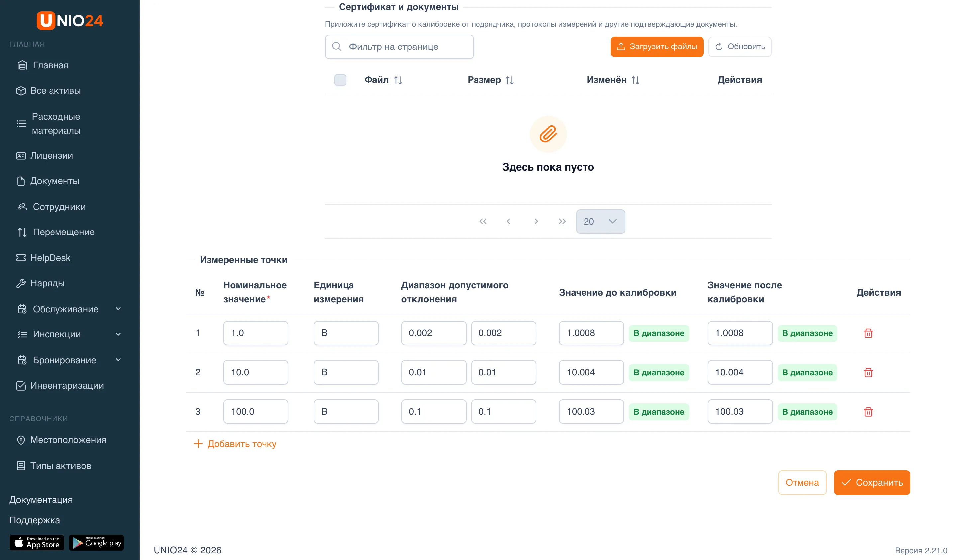This screenshot has width=957, height=560.
Task: Tick the select-all files checkbox
Action: coord(340,80)
